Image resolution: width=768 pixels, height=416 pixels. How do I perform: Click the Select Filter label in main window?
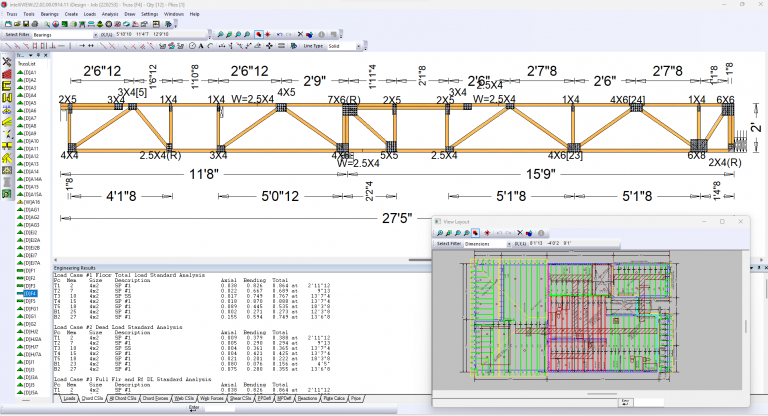(x=17, y=35)
